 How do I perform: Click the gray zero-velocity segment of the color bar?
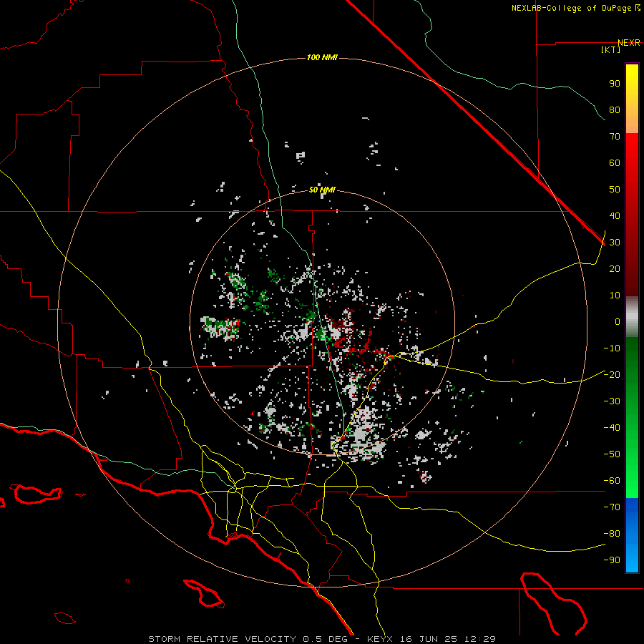632,317
